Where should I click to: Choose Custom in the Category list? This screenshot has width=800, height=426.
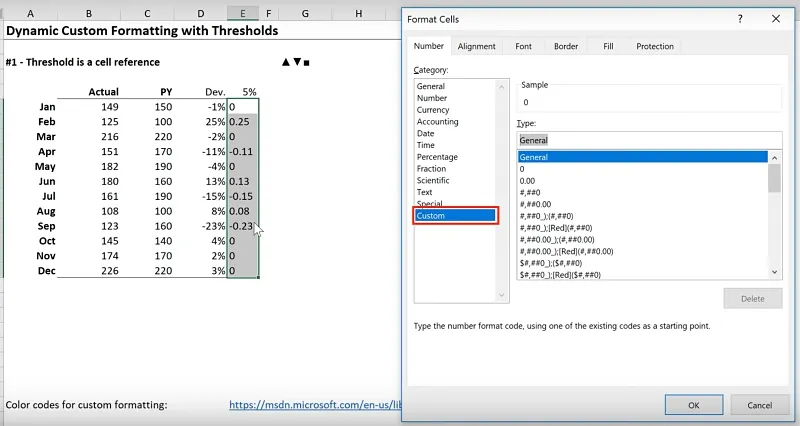click(x=455, y=216)
